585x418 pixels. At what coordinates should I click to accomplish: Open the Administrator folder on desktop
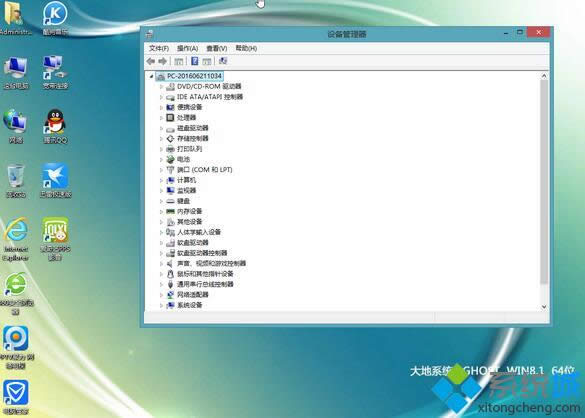pyautogui.click(x=15, y=18)
